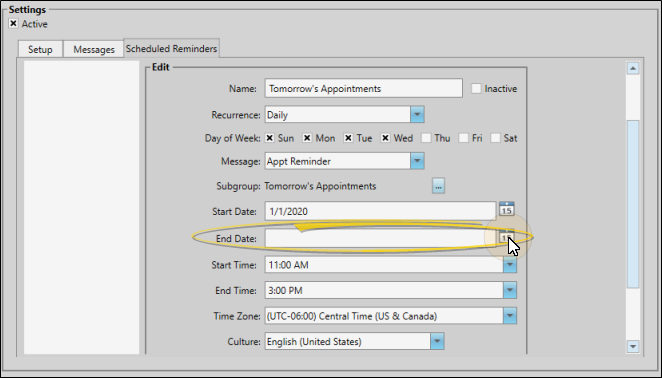This screenshot has width=662, height=378.
Task: Switch to the Messages tab
Action: tap(94, 49)
